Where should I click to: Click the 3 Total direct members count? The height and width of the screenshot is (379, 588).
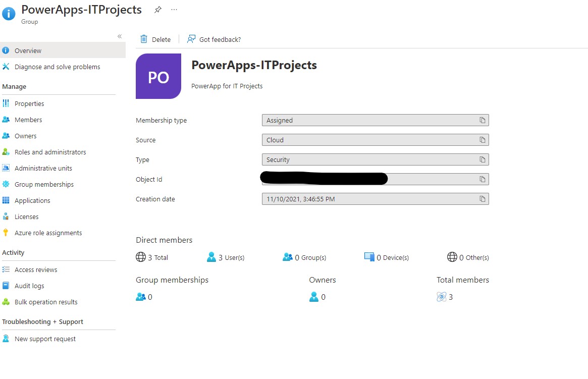point(152,257)
